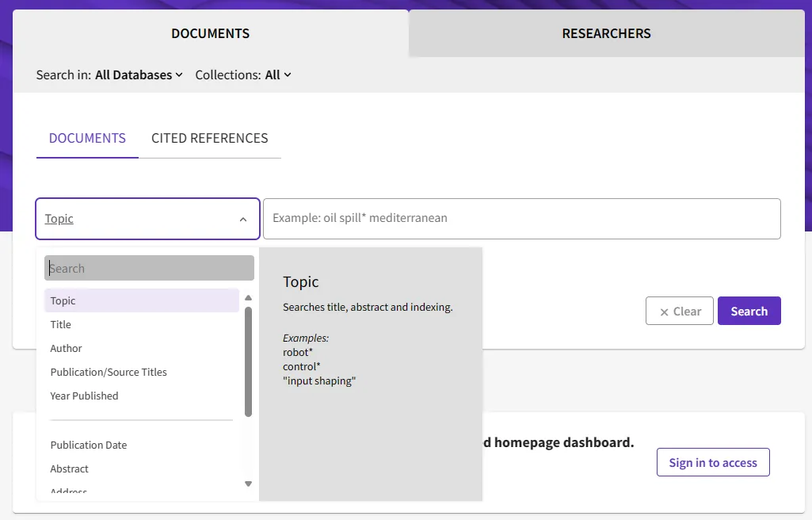The image size is (812, 520).
Task: Click the "input shaping" example text
Action: tap(319, 380)
